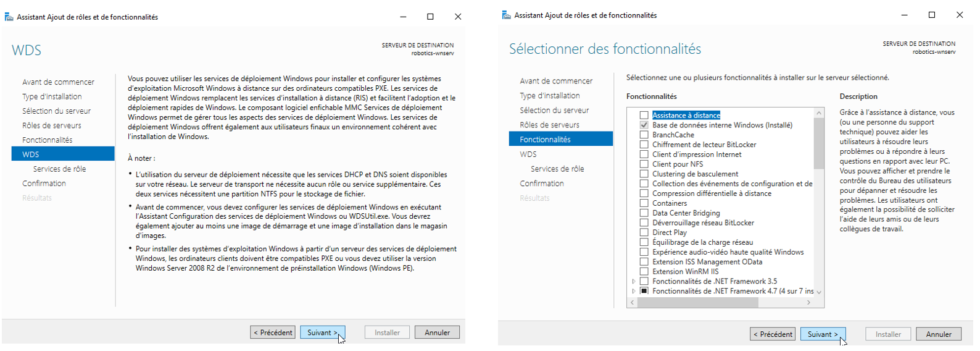The image size is (980, 351).
Task: Click right arrow of horizontal scrollbar
Action: (x=808, y=303)
